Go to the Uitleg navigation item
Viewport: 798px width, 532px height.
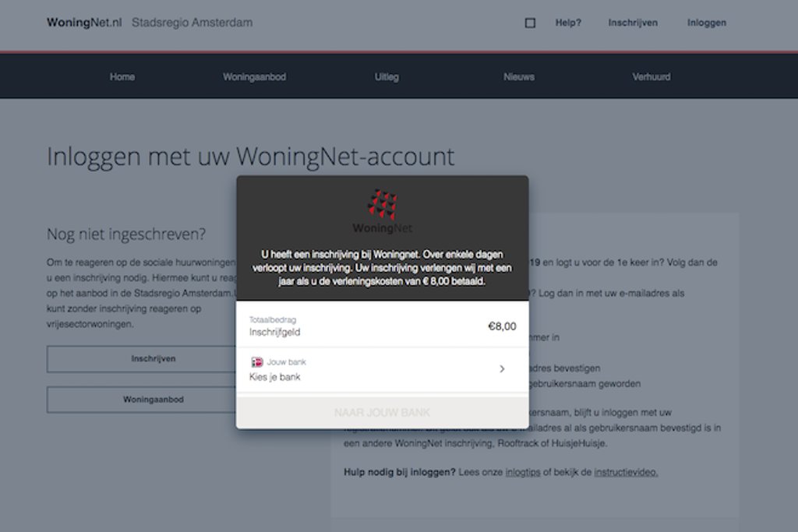pos(387,77)
